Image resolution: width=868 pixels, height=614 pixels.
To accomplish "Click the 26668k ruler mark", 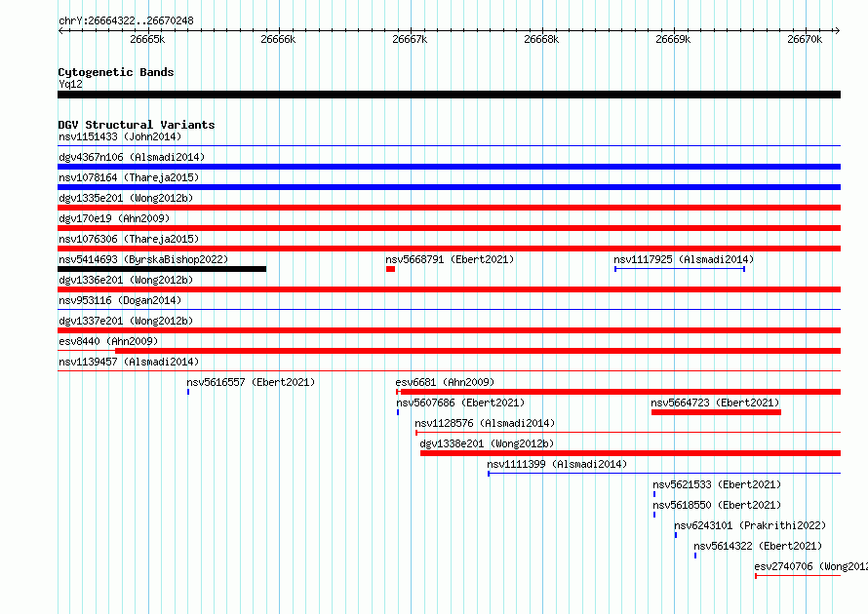I will pyautogui.click(x=542, y=39).
